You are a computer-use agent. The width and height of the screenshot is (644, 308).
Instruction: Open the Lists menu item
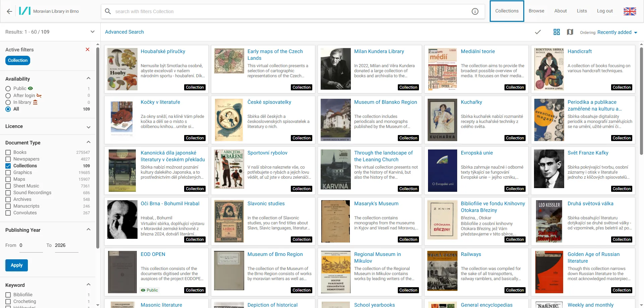[582, 11]
